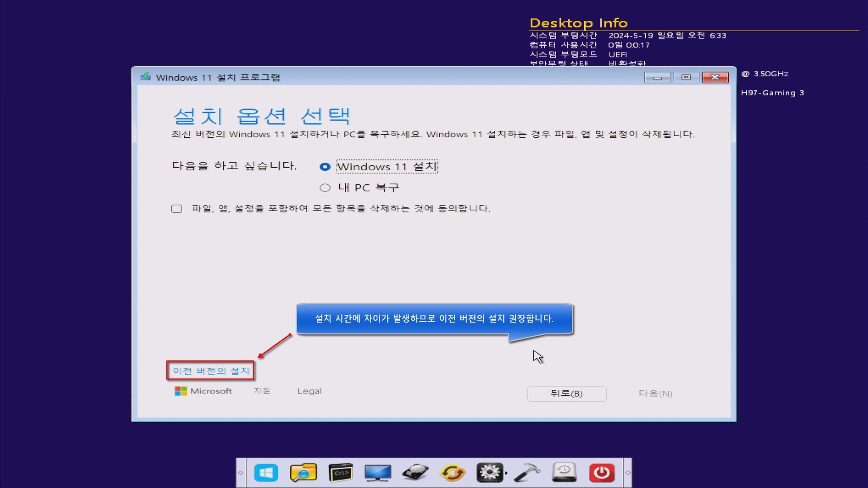Check the delete all items agreement checkbox

pyautogui.click(x=177, y=209)
